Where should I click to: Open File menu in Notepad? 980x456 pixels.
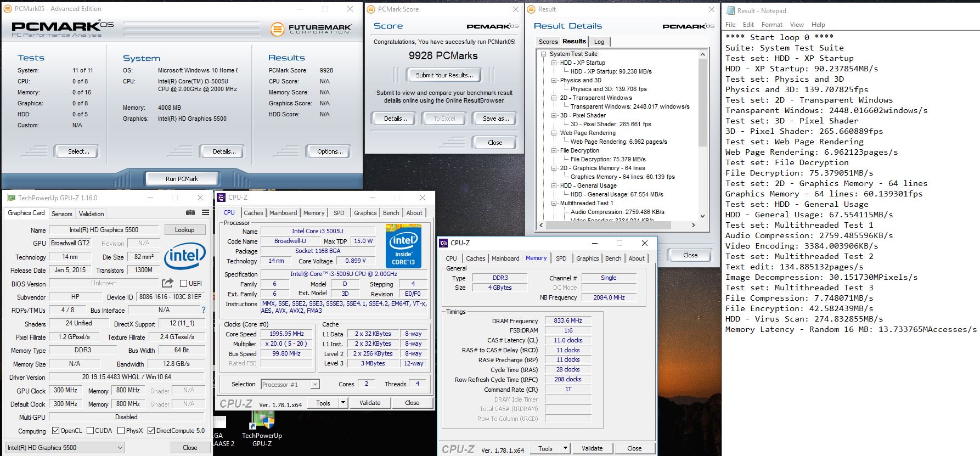click(x=730, y=25)
